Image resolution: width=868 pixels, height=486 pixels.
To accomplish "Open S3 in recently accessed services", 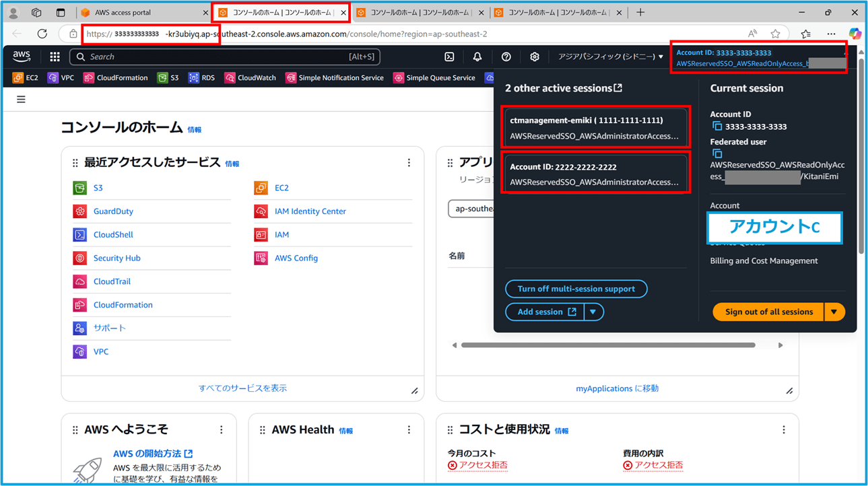I will (98, 188).
